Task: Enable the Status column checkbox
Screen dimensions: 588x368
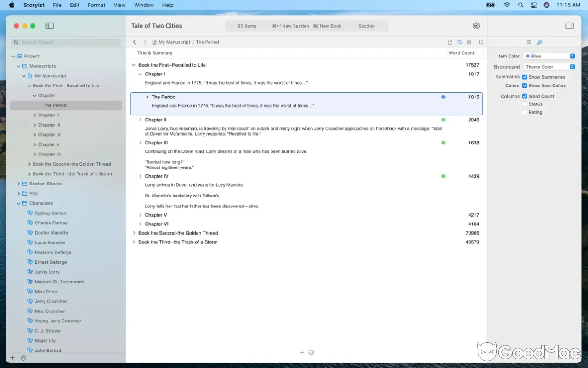Action: point(525,104)
